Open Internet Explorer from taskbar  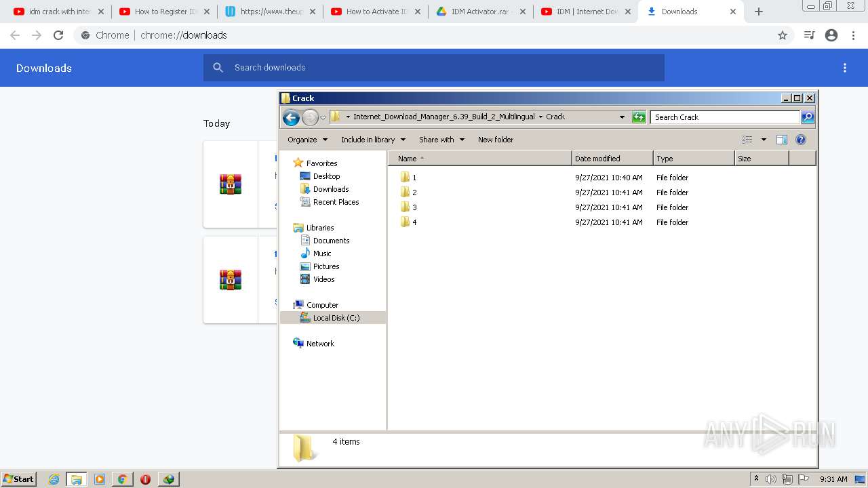[54, 479]
